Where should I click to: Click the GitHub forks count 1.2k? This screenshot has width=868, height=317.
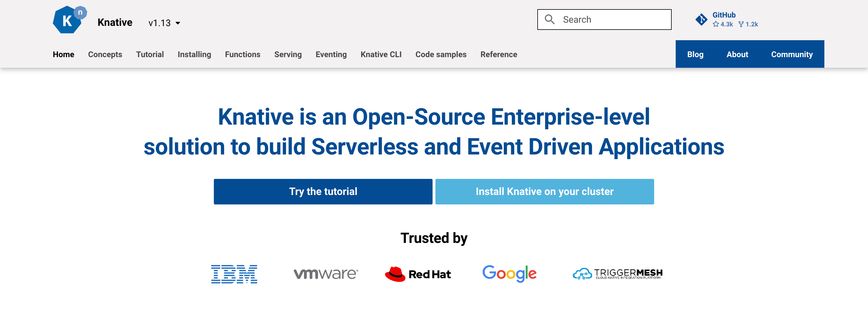tap(748, 24)
